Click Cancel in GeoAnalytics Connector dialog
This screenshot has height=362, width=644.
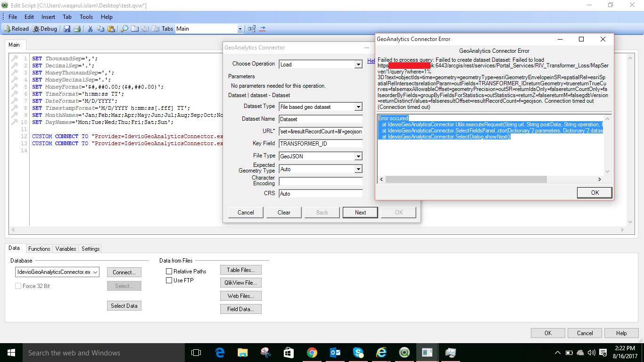tap(246, 212)
